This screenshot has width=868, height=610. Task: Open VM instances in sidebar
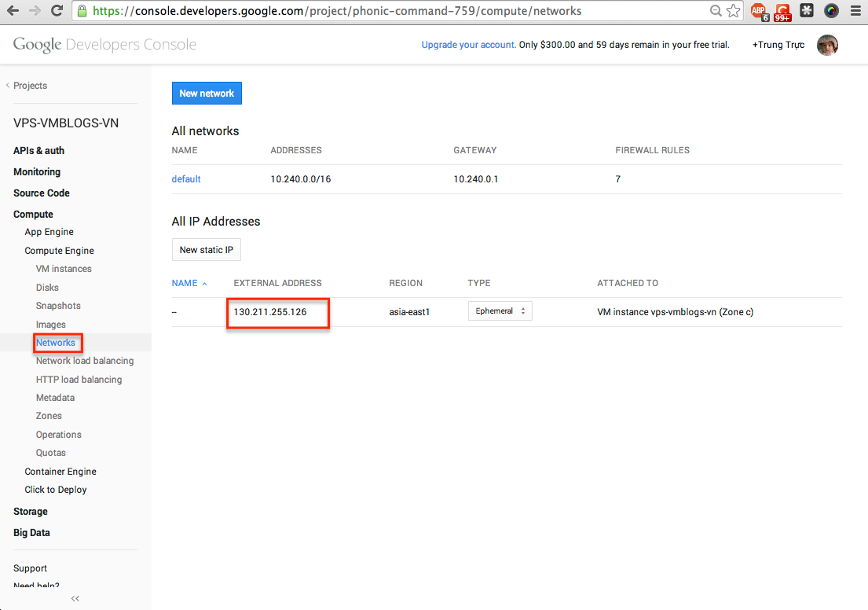coord(64,269)
